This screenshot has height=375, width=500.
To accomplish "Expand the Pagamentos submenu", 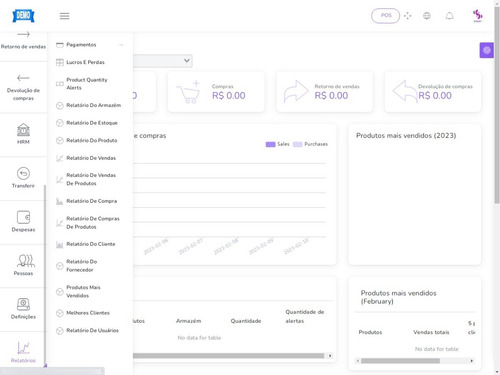I will 90,45.
